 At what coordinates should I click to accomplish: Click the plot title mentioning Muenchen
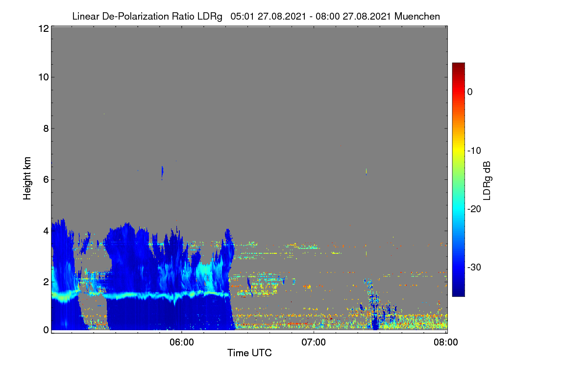point(256,16)
